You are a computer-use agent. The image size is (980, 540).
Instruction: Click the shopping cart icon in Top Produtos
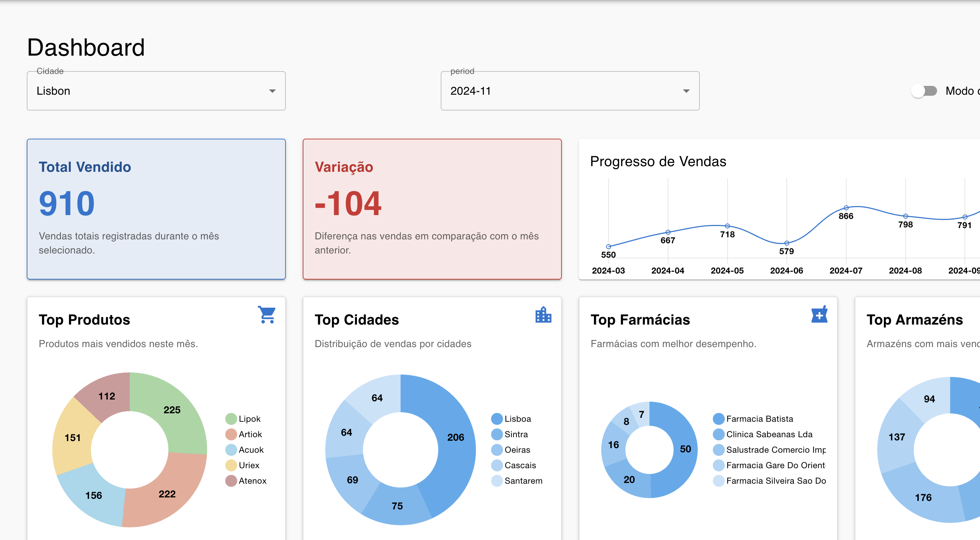click(x=267, y=315)
